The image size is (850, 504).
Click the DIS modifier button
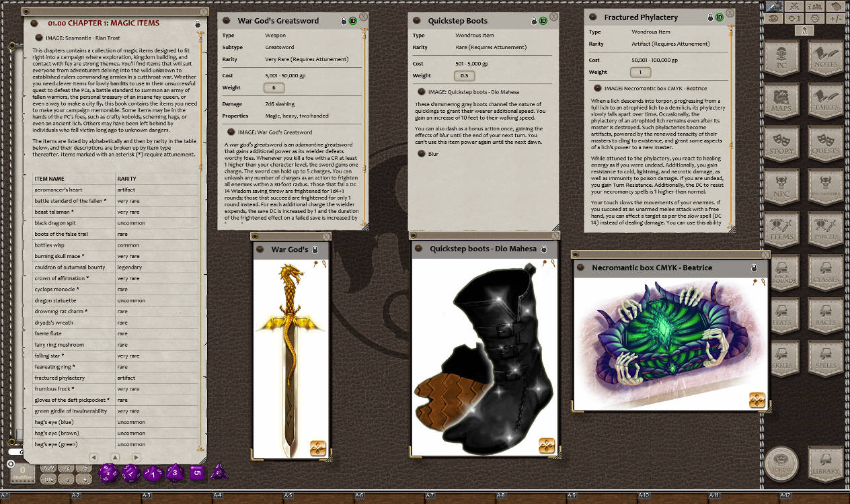pos(48,479)
